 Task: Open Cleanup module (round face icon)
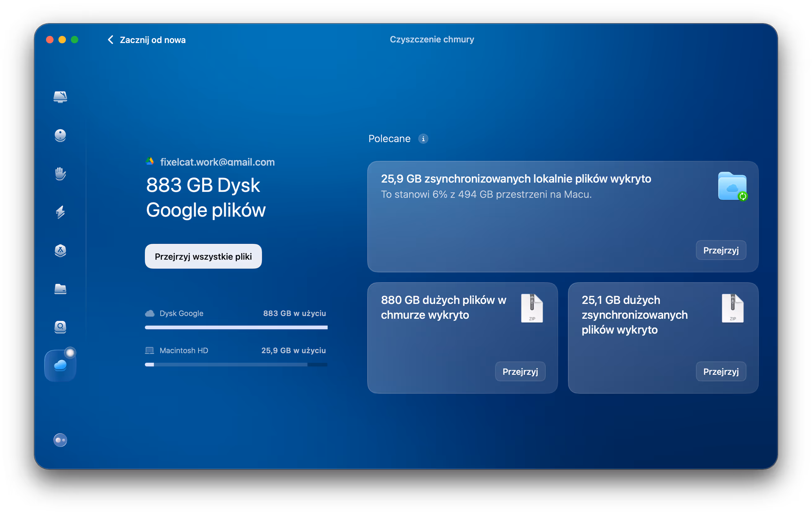[60, 135]
